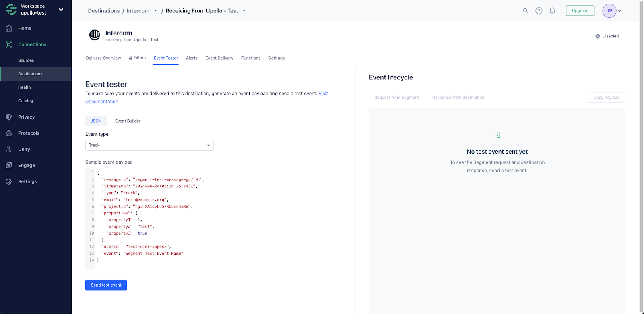Click the Unify person icon
Screen dimensions: 644x314
pyautogui.click(x=9, y=149)
